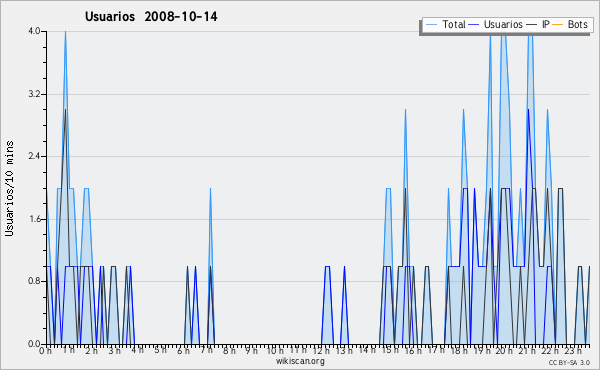Screen dimensions: 600x370
Task: Click the '23 h' x-axis tick label
Action: [573, 351]
